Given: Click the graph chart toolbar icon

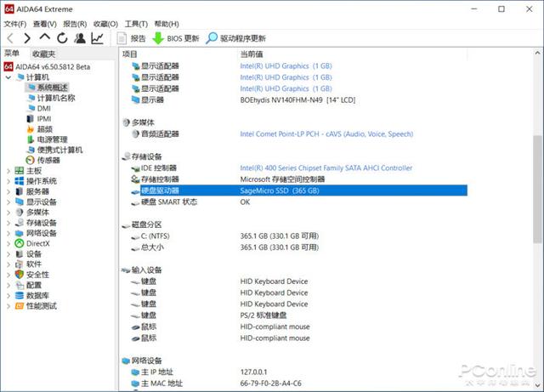Looking at the screenshot, I should 98,38.
